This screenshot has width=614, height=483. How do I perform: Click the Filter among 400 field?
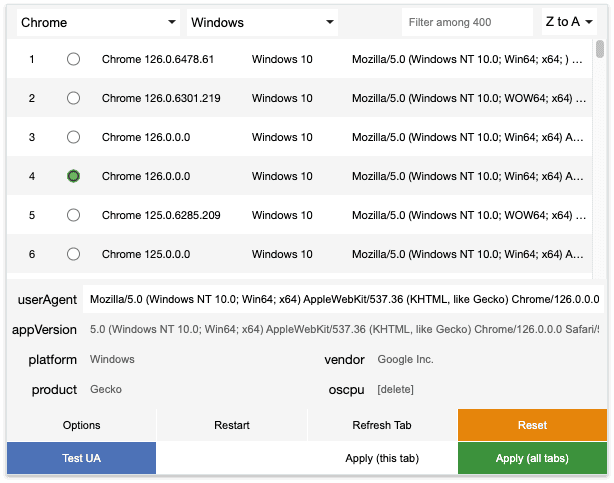[x=467, y=22]
